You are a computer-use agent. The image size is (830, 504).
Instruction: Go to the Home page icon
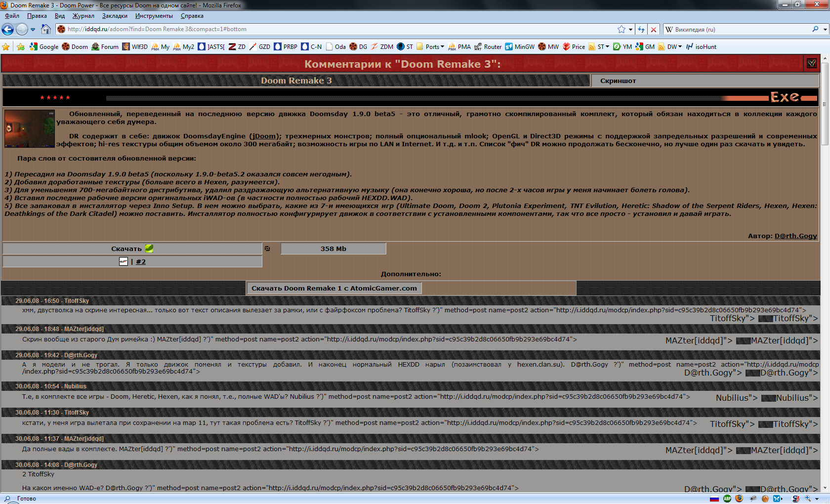pos(46,30)
